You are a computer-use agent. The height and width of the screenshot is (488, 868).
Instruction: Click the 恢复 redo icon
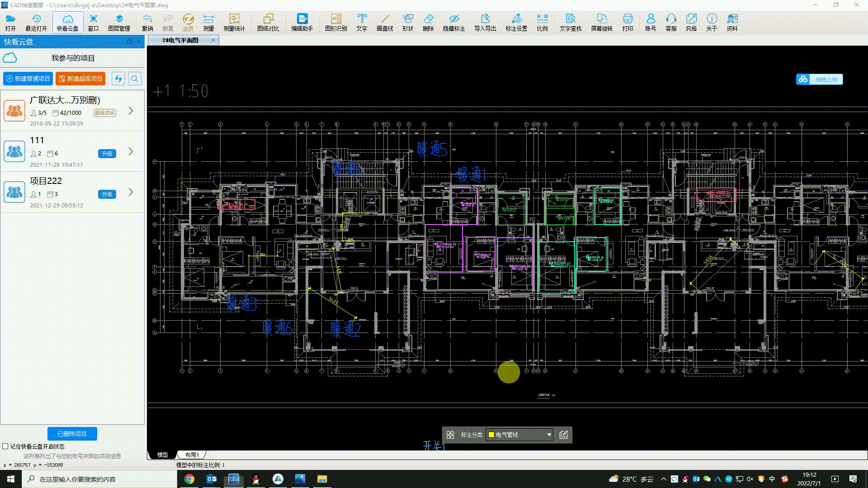pyautogui.click(x=168, y=22)
